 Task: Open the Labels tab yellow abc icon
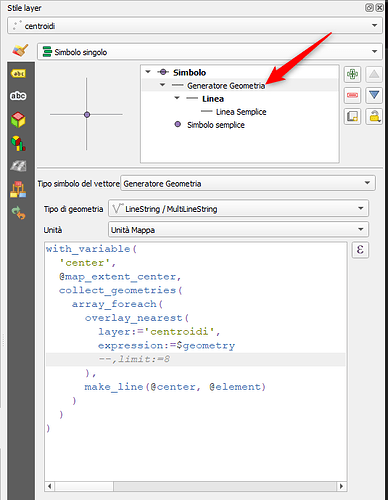(x=18, y=74)
